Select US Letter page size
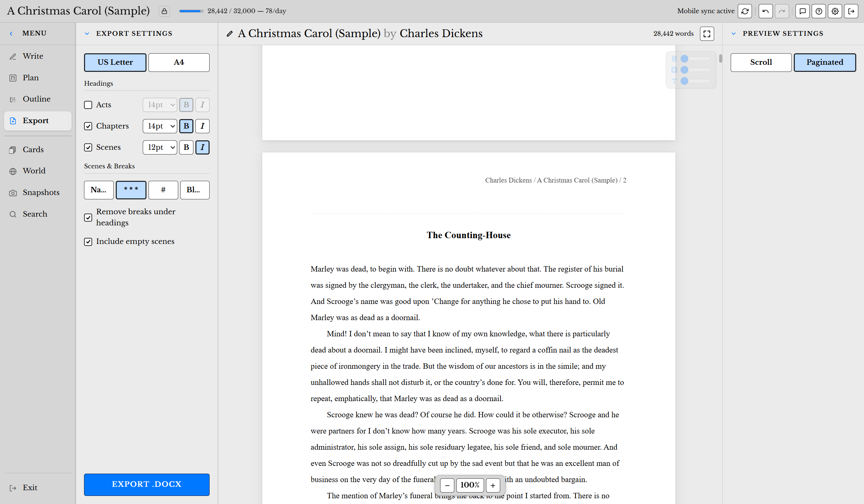 [115, 62]
